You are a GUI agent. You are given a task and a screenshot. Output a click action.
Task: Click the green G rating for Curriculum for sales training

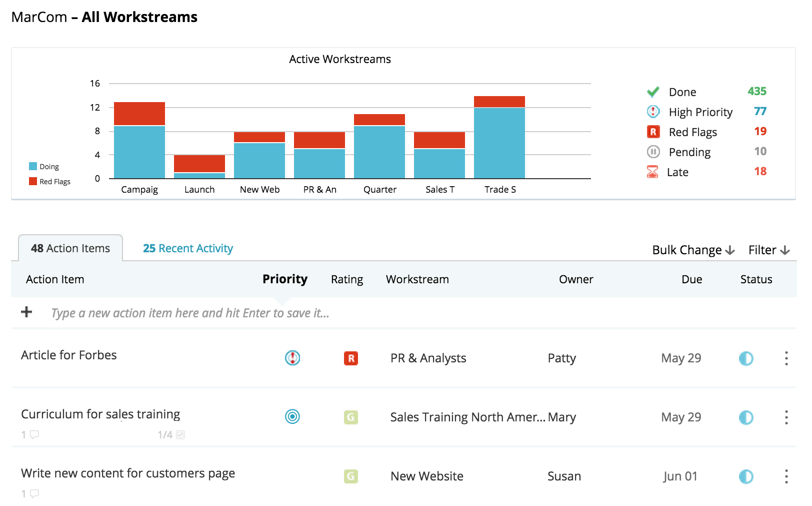point(351,417)
